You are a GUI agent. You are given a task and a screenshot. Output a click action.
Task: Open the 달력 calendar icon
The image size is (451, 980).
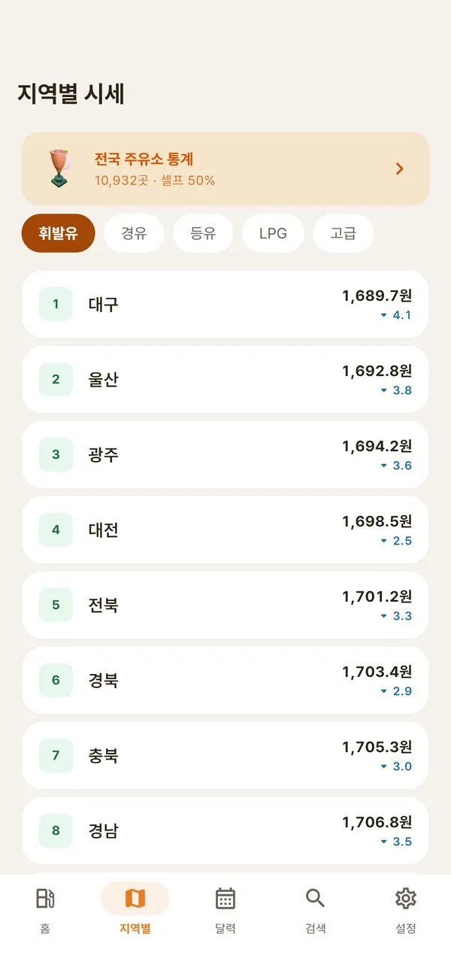click(x=225, y=898)
